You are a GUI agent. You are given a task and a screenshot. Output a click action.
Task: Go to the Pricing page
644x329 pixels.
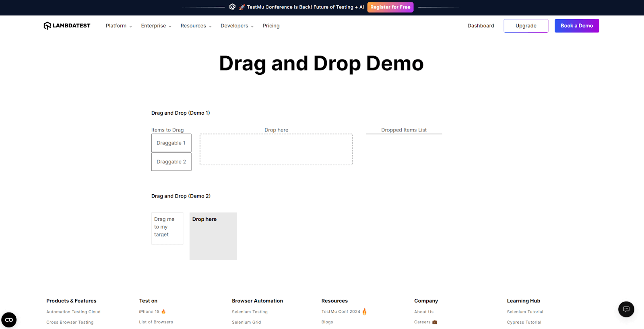click(271, 26)
